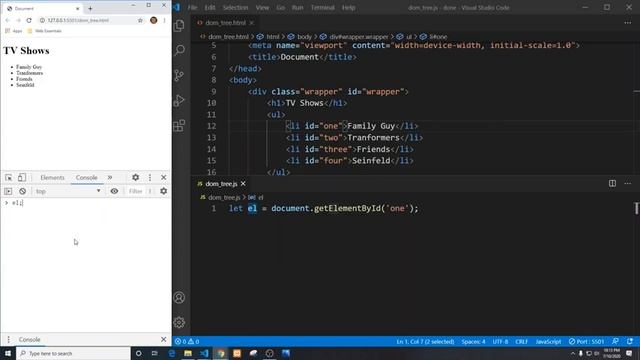Open the Selection menu in VS Code
Image resolution: width=640 pixels, height=360 pixels.
235,8
